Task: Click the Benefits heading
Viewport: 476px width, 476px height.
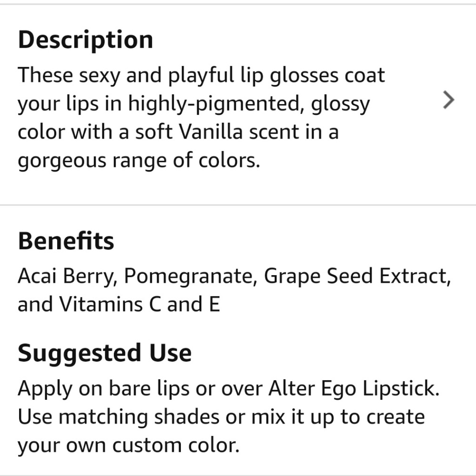Action: (x=66, y=241)
